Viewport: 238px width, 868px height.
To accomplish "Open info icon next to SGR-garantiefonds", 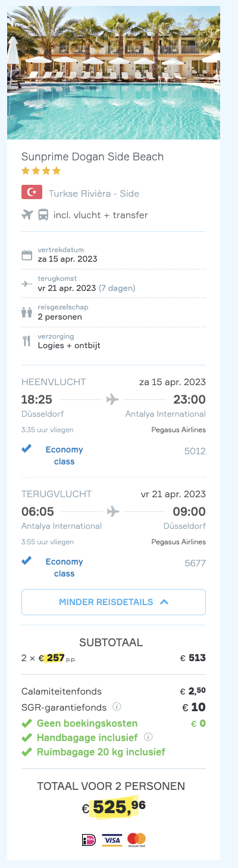I will pyautogui.click(x=117, y=707).
